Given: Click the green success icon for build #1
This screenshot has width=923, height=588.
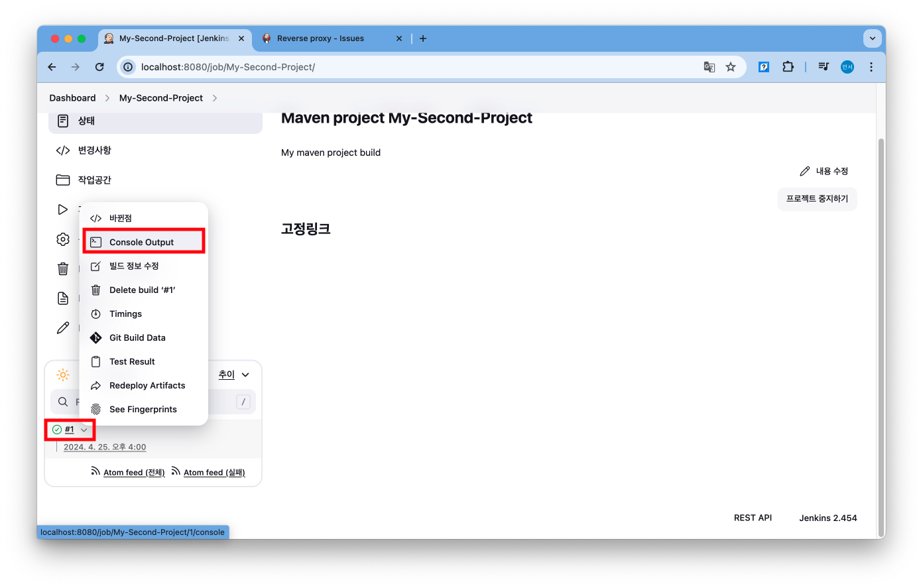Looking at the screenshot, I should coord(57,430).
